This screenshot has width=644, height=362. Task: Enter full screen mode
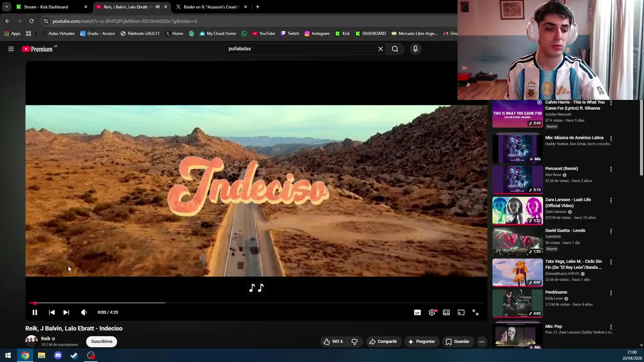pos(475,312)
